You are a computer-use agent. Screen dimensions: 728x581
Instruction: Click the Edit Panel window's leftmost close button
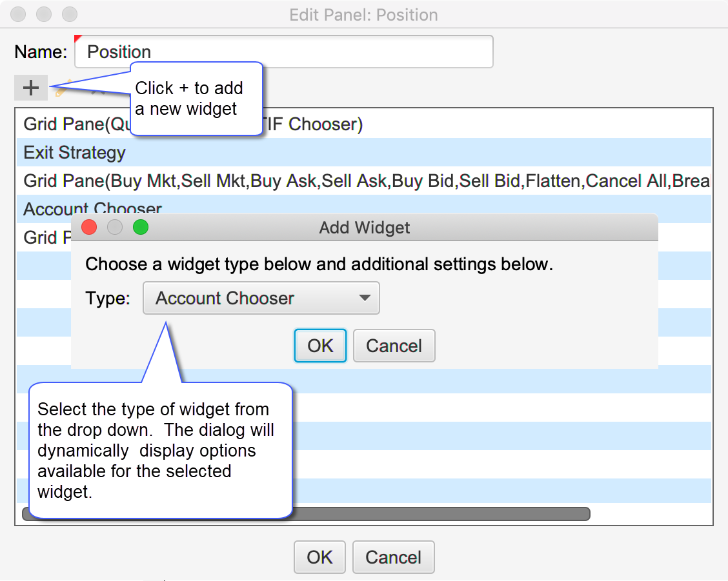[19, 14]
